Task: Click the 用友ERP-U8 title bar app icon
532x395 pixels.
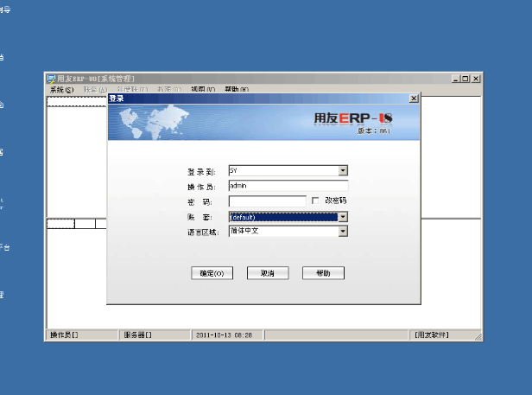Action: 51,80
